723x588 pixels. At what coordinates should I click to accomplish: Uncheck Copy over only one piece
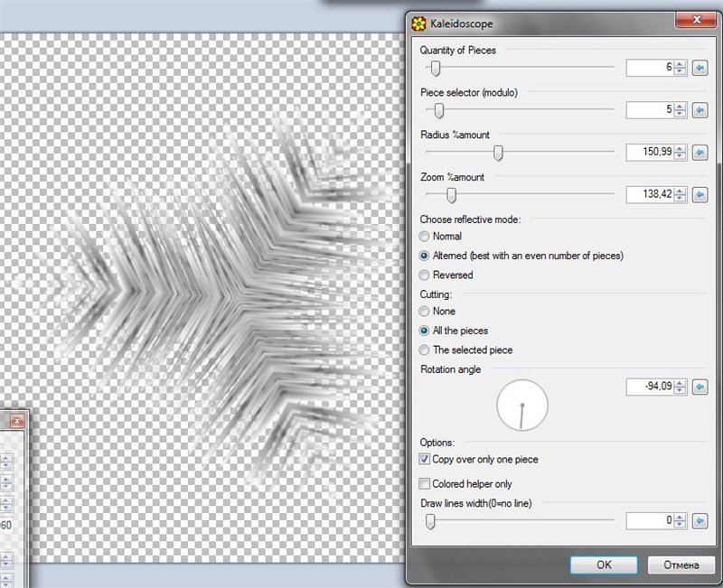424,459
